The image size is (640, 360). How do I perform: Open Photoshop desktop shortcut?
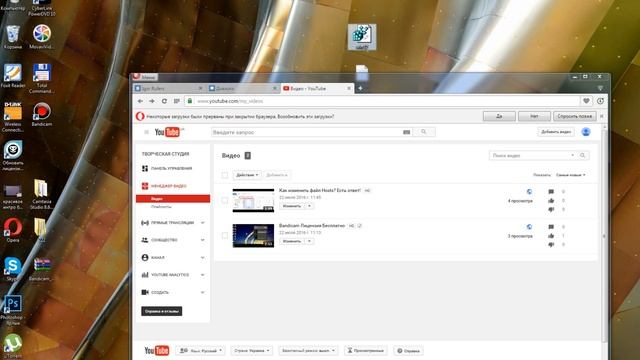click(x=13, y=310)
